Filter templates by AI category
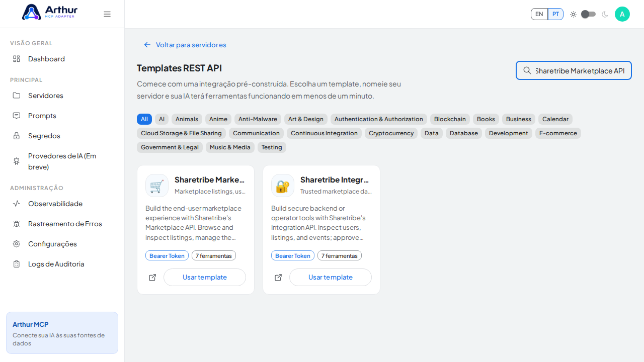 (162, 119)
